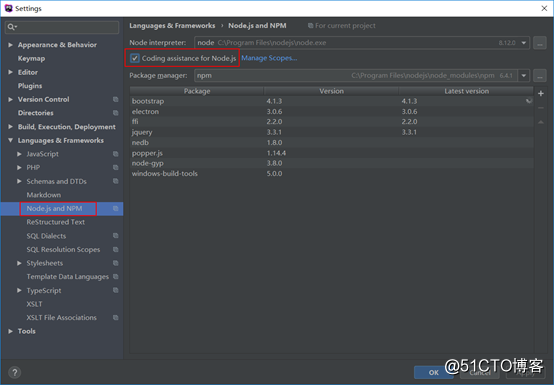Select the ffi package row

click(x=331, y=122)
